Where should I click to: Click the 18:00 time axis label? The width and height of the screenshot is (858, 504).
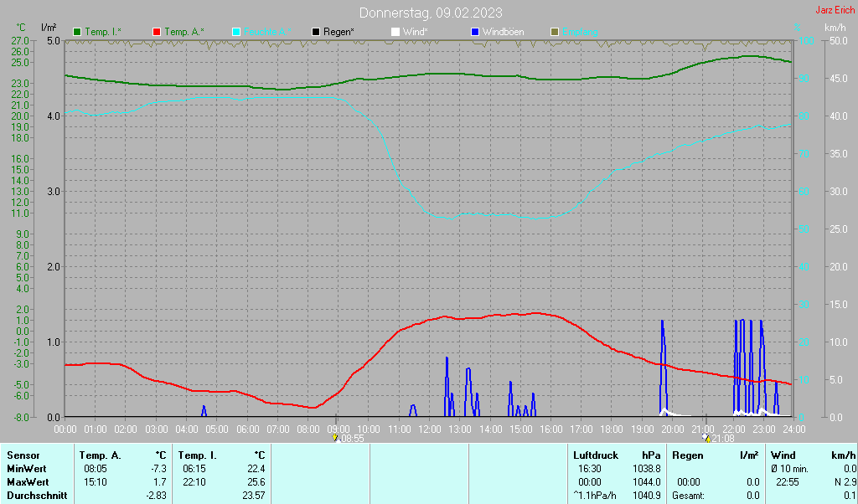pos(612,429)
